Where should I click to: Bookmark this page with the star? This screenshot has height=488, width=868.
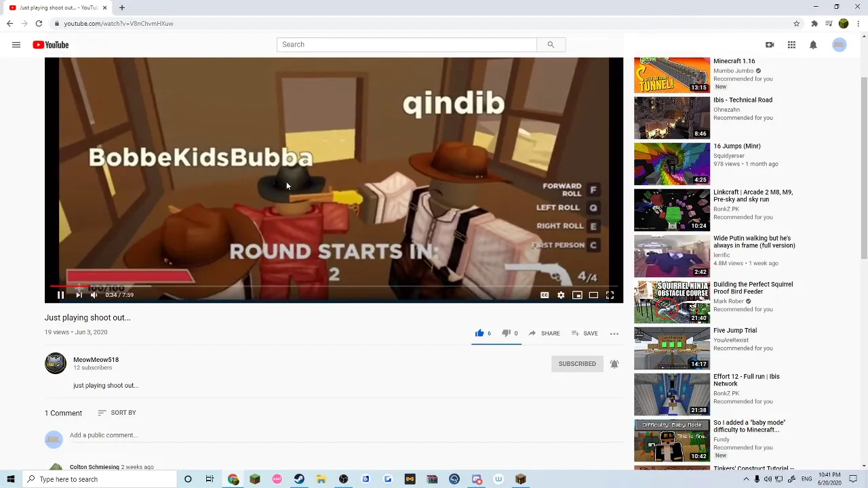pos(797,24)
